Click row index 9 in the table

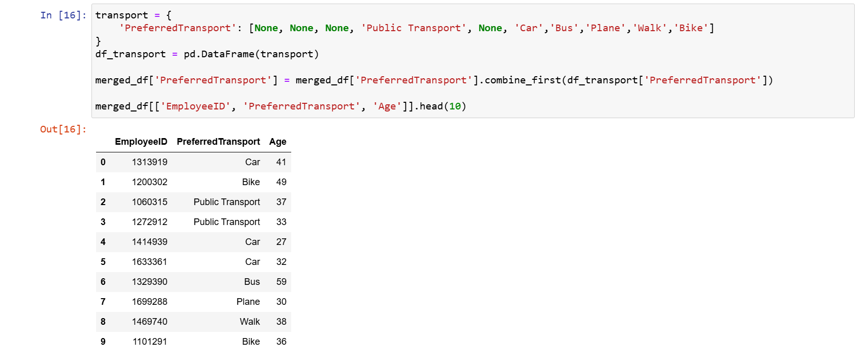coord(103,342)
